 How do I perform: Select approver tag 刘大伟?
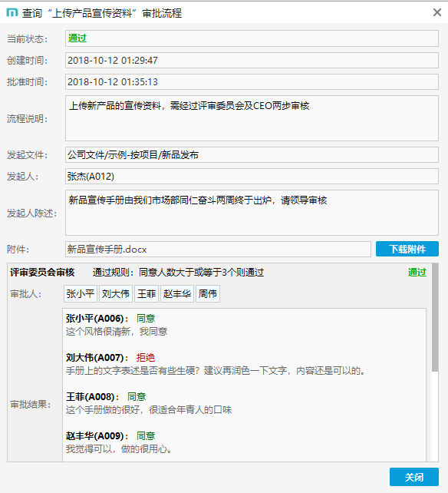tap(116, 293)
